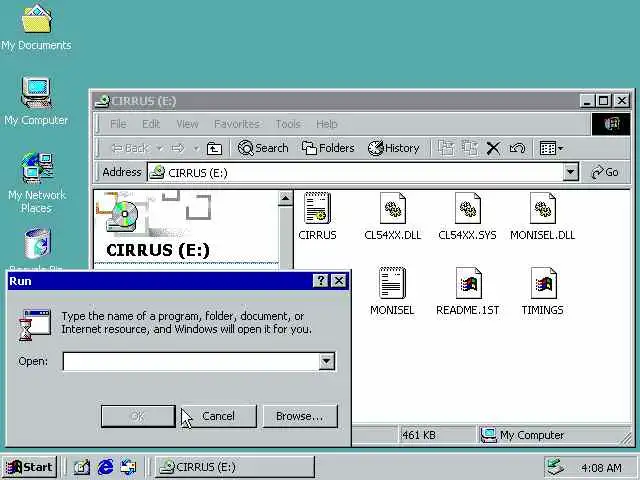Expand the Open combo box dropdown in Run
The height and width of the screenshot is (480, 640).
point(327,361)
